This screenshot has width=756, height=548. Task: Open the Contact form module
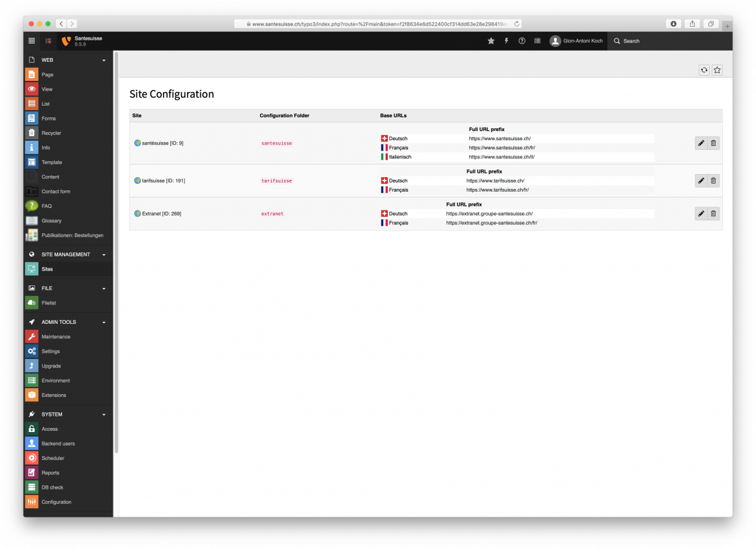(68, 192)
